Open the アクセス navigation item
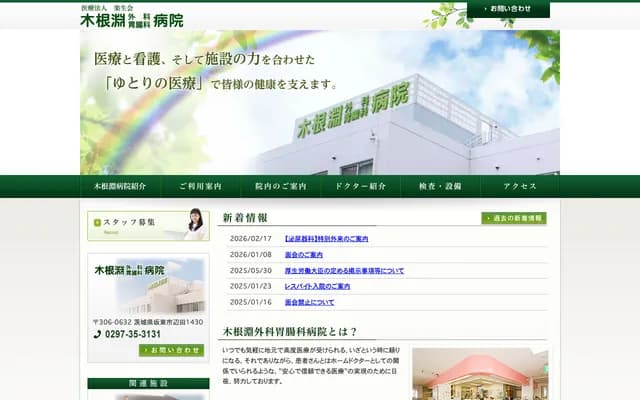 click(x=520, y=186)
